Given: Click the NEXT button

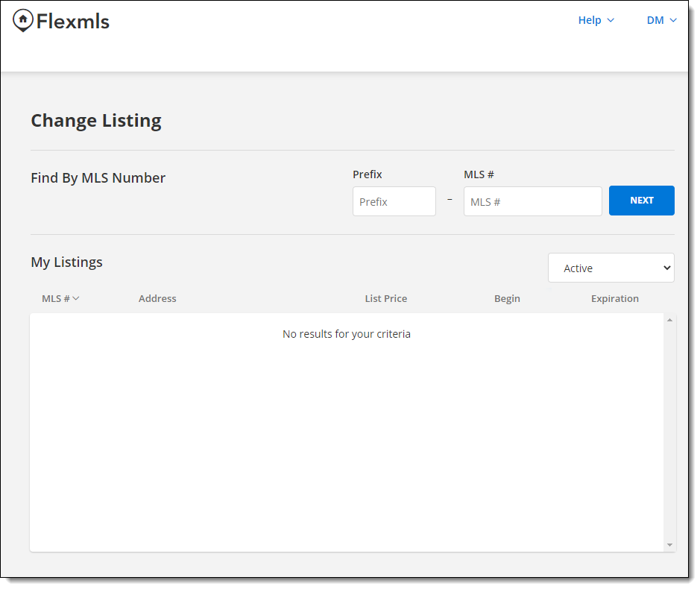Looking at the screenshot, I should click(x=642, y=201).
